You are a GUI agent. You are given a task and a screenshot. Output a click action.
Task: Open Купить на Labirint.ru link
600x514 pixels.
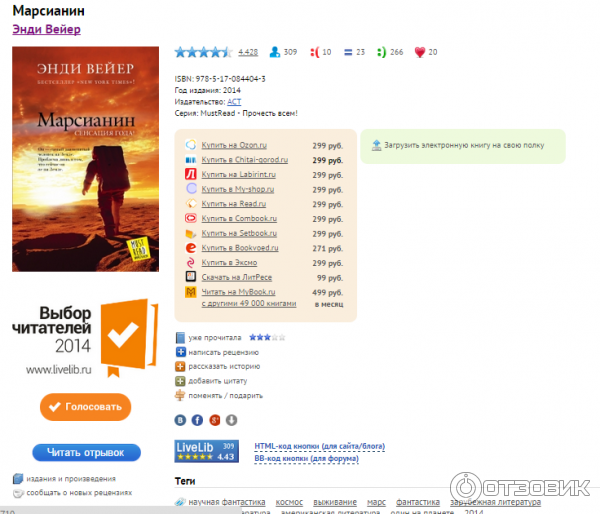click(x=239, y=175)
